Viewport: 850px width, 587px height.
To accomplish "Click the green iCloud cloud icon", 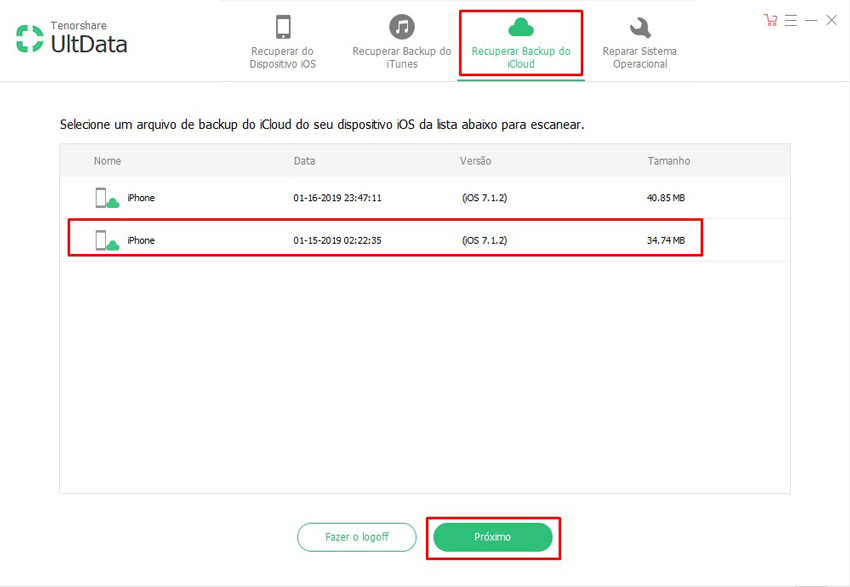I will click(521, 27).
